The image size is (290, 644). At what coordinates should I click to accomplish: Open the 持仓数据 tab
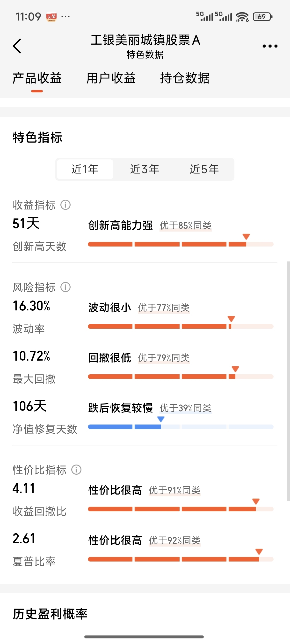pyautogui.click(x=185, y=78)
